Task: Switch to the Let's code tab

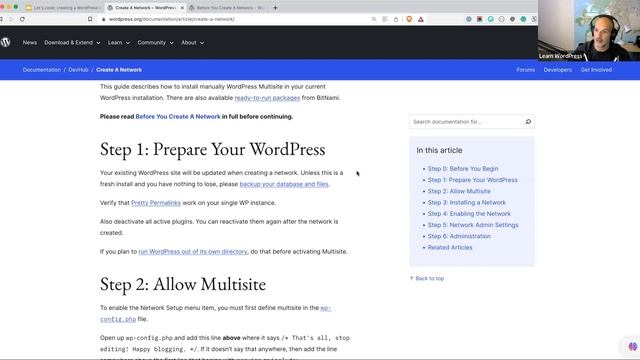Action: 63,8
